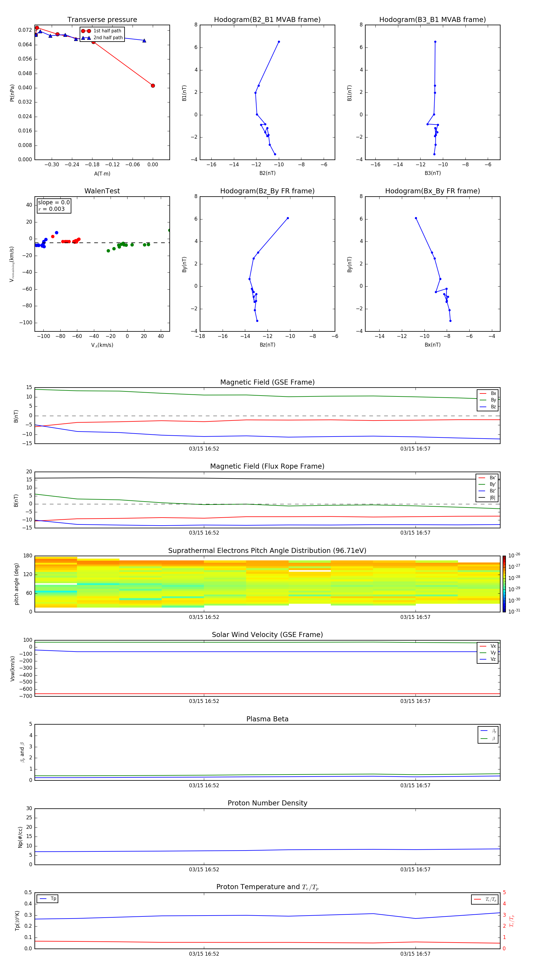The height and width of the screenshot is (980, 535).
Task: Click the 'Np(#/cc)' axis label
Action: (20, 837)
